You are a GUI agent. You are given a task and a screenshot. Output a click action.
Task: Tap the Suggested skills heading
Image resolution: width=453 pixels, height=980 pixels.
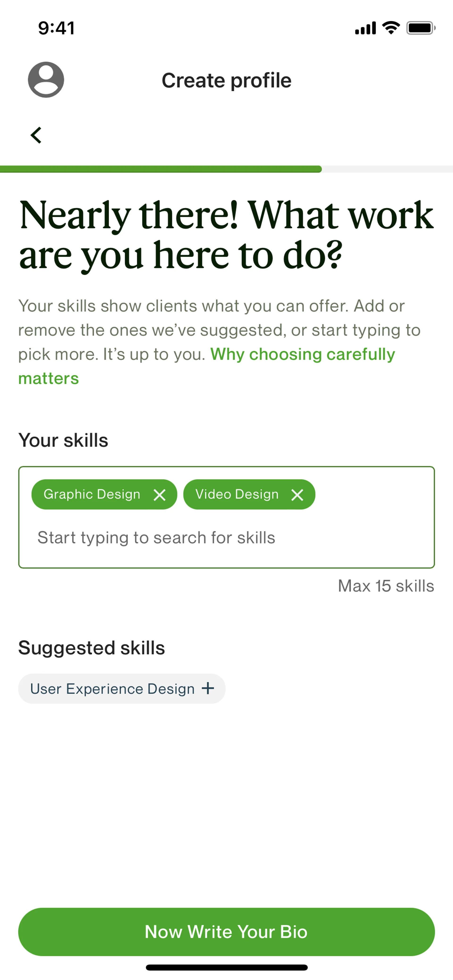91,648
